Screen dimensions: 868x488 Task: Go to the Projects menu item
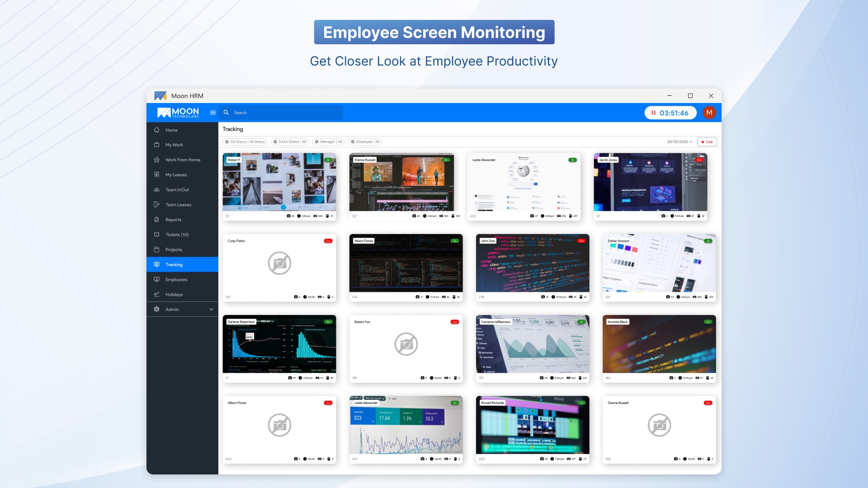tap(174, 249)
